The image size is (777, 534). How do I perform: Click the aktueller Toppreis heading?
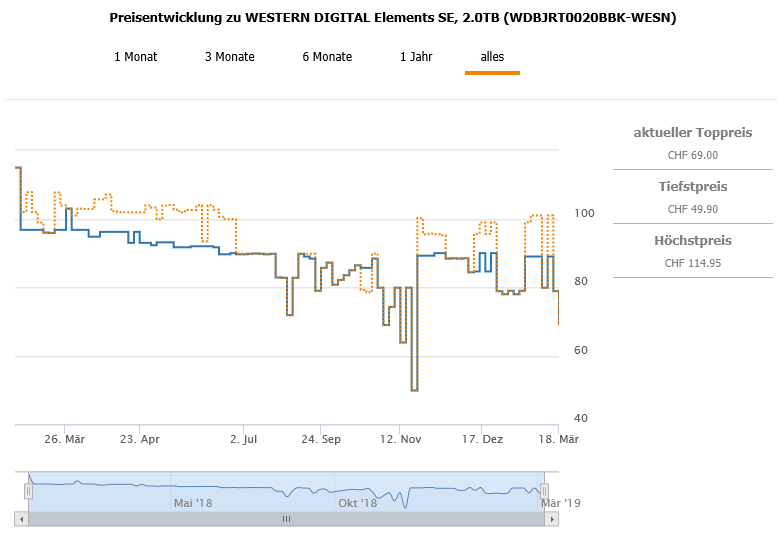pyautogui.click(x=693, y=133)
